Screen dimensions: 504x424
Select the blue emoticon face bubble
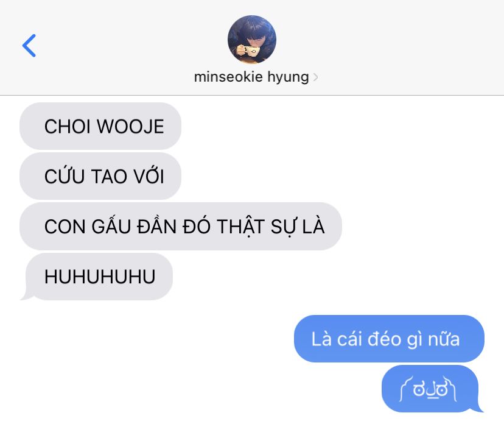431,389
